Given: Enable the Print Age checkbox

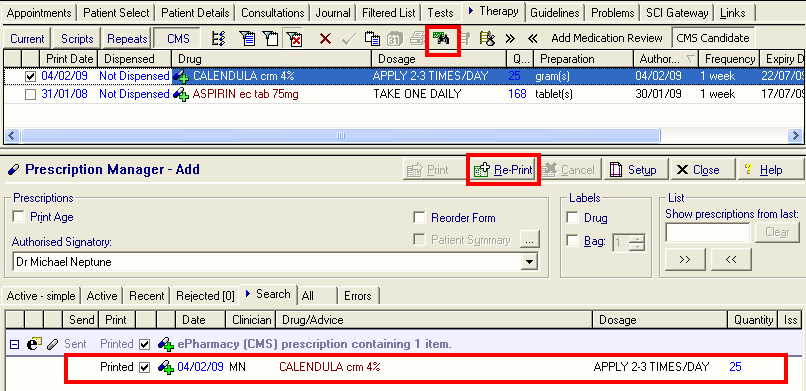Looking at the screenshot, I should (x=19, y=217).
